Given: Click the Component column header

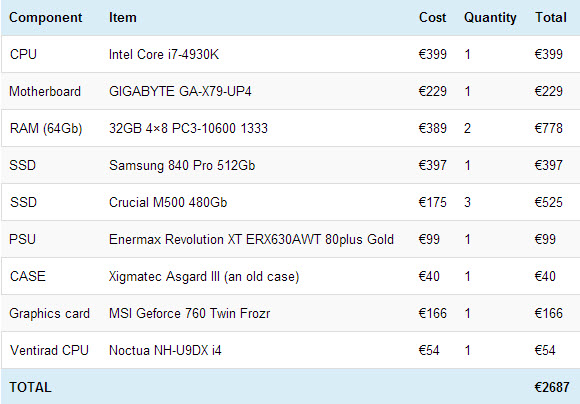Looking at the screenshot, I should pyautogui.click(x=45, y=17).
